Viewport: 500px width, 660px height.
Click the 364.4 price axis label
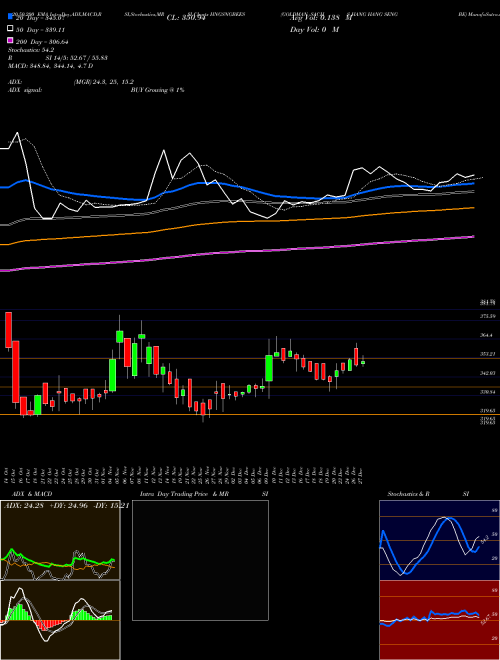pyautogui.click(x=487, y=335)
